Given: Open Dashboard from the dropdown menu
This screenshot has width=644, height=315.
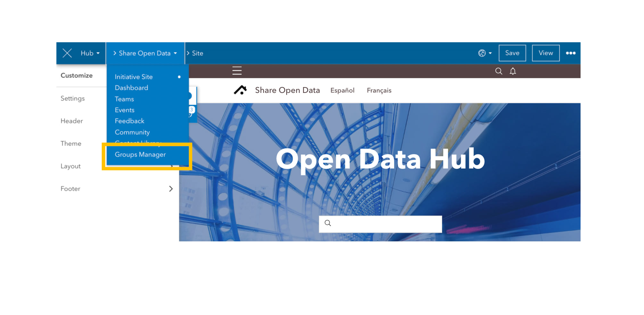Looking at the screenshot, I should 131,88.
